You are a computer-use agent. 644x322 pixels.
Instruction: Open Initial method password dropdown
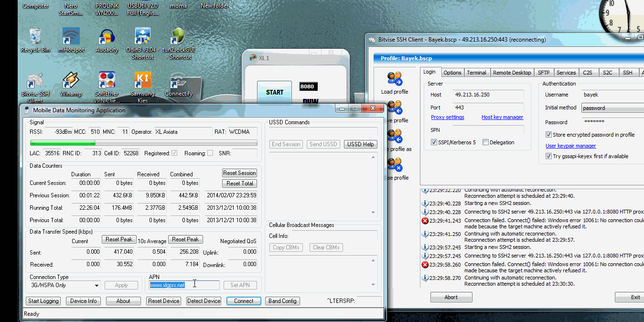tap(612, 108)
